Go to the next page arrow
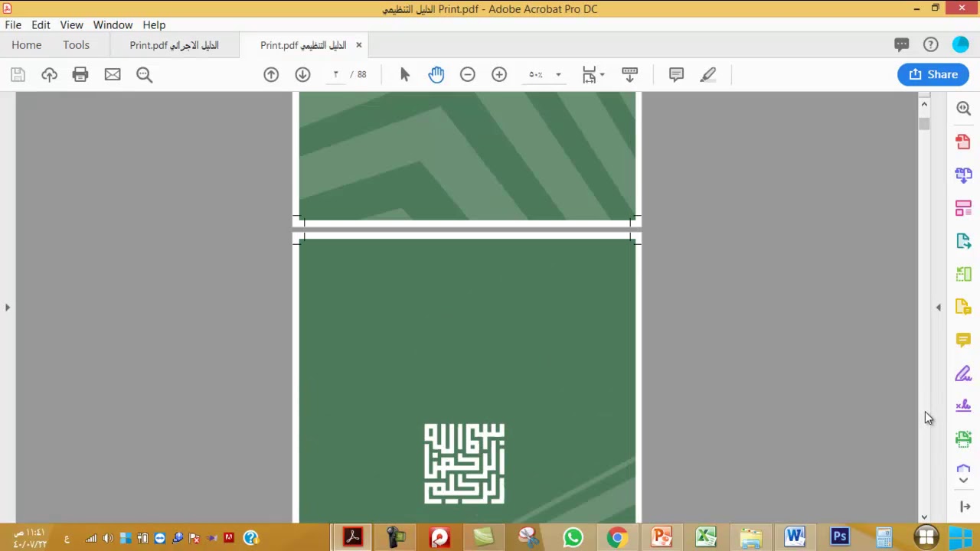 tap(302, 74)
